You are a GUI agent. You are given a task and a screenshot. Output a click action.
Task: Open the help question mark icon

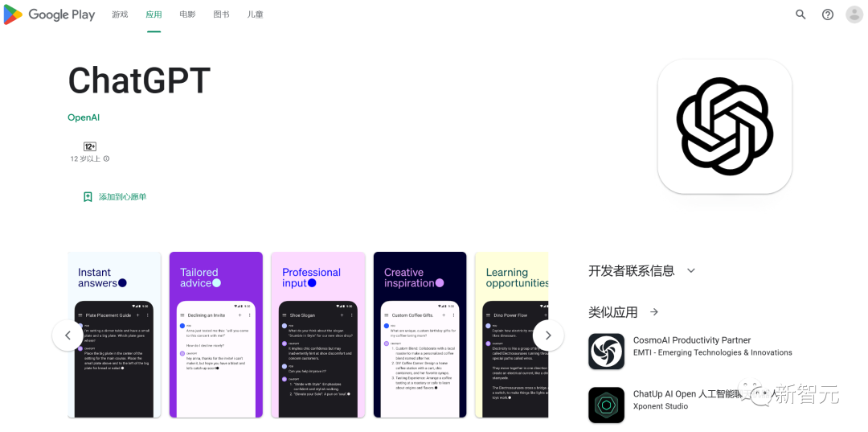click(x=828, y=14)
